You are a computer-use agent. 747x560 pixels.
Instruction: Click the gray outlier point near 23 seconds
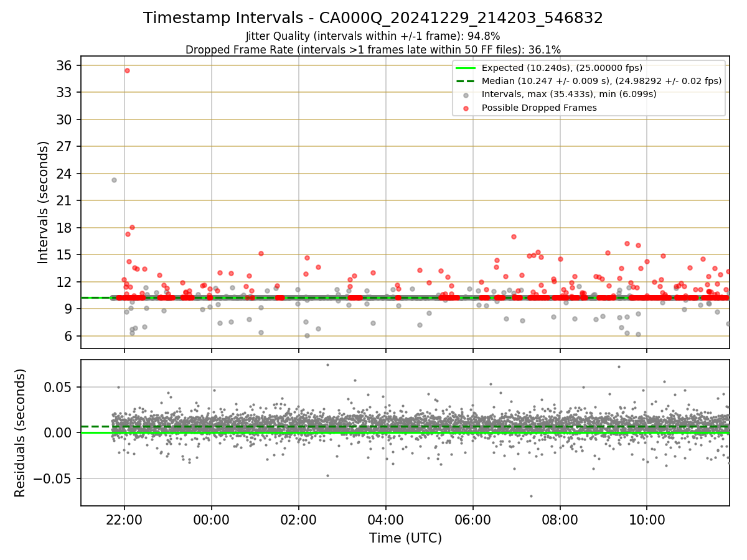pos(114,180)
